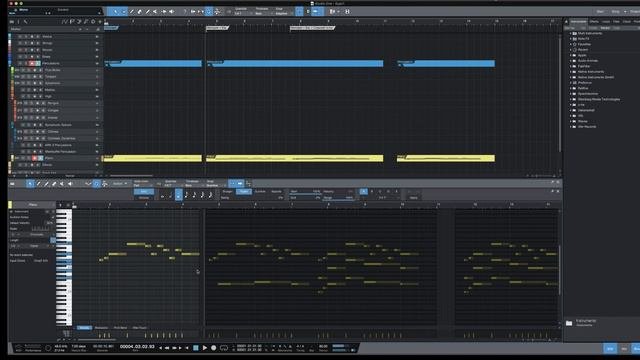This screenshot has height=360, width=640.
Task: Open the Pitch Bend lane tab
Action: click(120, 328)
